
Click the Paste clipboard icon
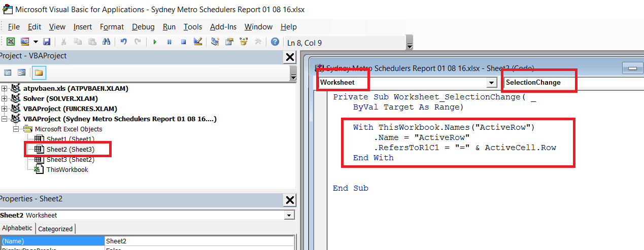[92, 42]
